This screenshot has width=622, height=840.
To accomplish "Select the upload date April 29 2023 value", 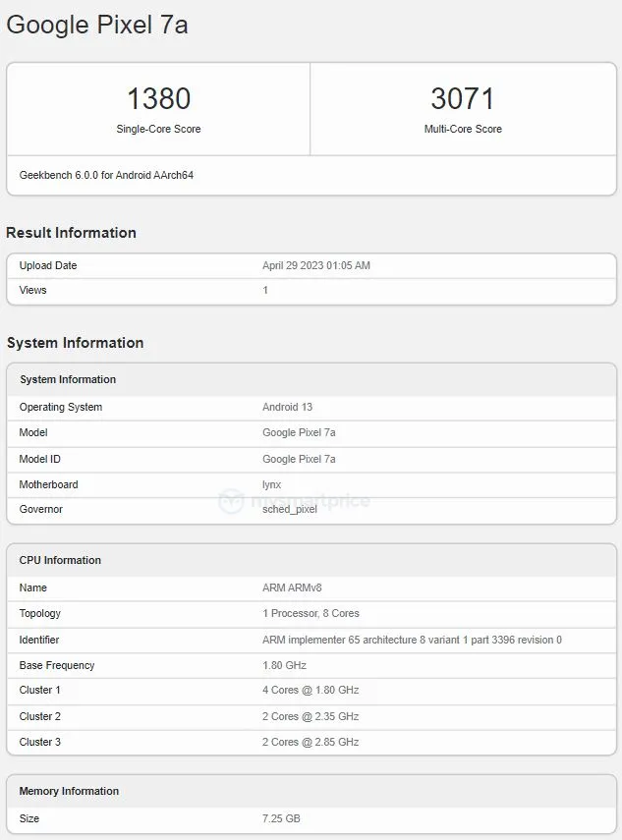I will (x=315, y=265).
